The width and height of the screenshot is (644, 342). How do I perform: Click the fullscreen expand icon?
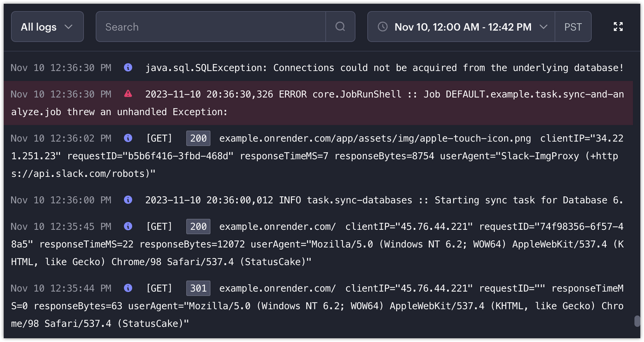[618, 27]
